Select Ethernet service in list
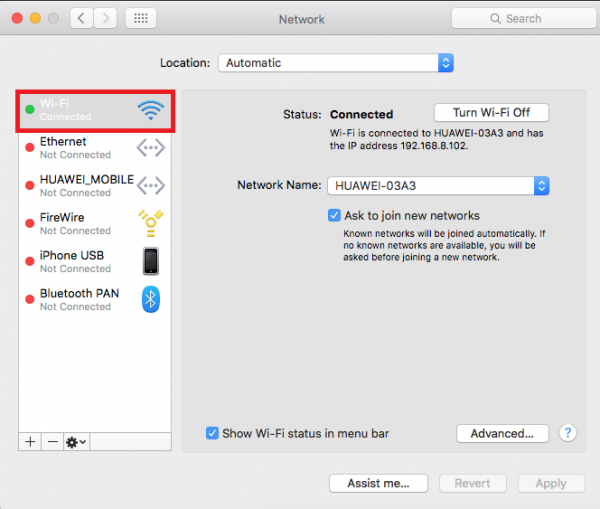600x509 pixels. pyautogui.click(x=95, y=148)
